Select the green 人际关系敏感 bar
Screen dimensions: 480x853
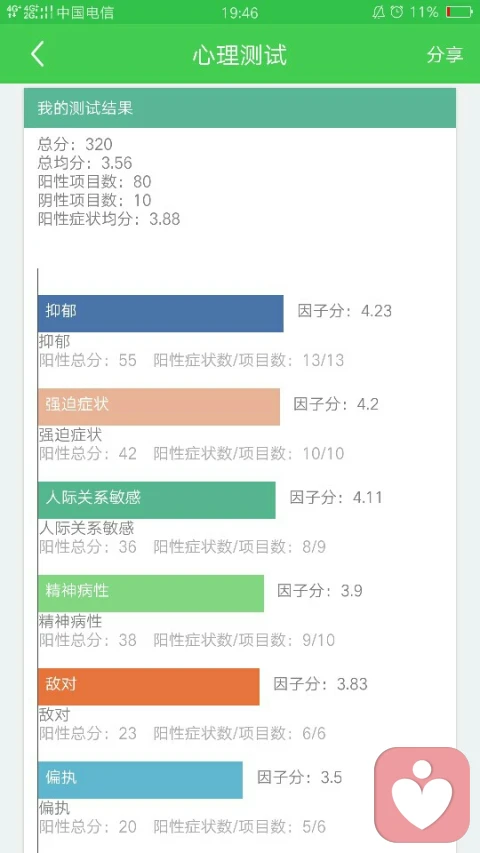click(x=157, y=500)
